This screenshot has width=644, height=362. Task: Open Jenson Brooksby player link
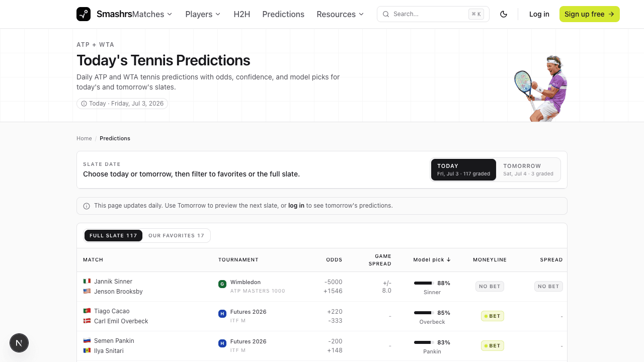tap(118, 292)
